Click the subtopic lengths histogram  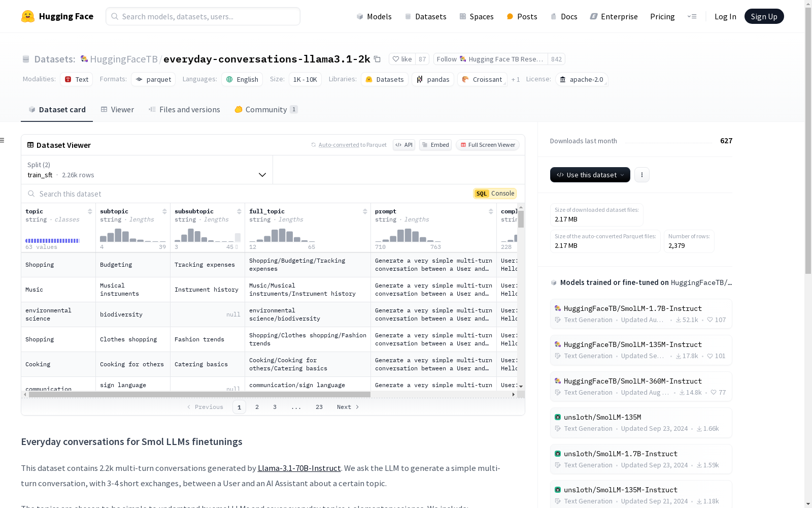133,235
